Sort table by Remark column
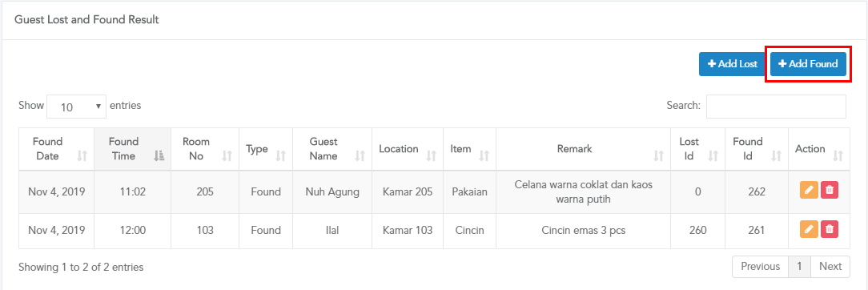 (584, 149)
